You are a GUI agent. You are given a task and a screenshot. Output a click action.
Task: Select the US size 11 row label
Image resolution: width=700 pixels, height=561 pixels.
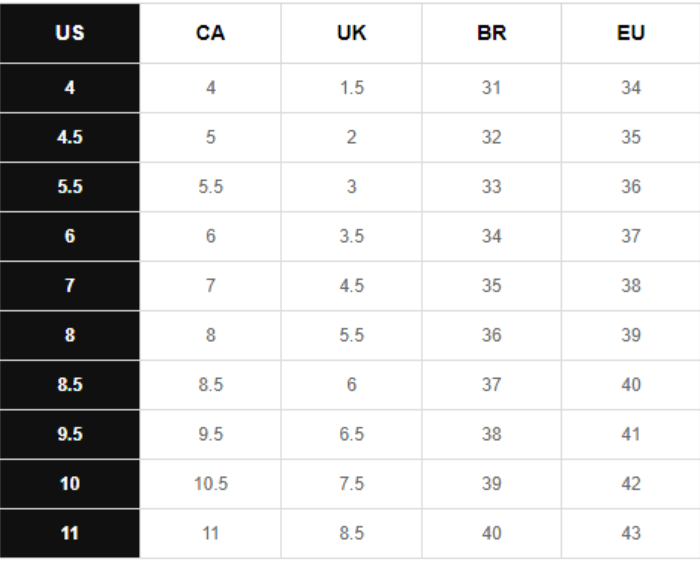tap(70, 534)
